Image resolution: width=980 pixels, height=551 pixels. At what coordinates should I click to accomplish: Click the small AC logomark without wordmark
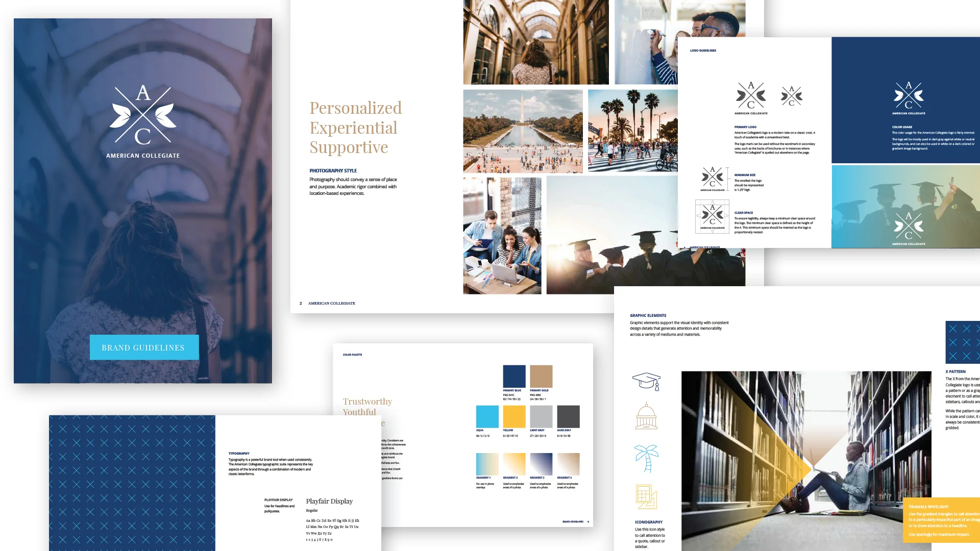point(792,96)
